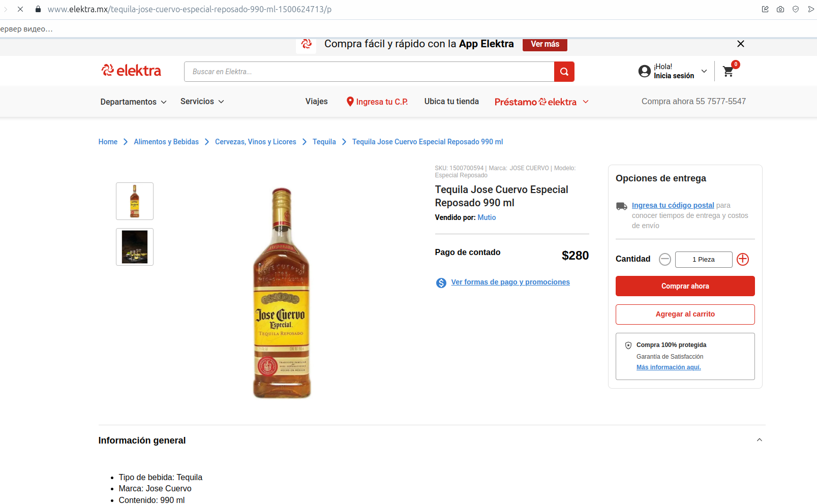Decrease quantity with the minus button
Image resolution: width=817 pixels, height=504 pixels.
(x=665, y=260)
